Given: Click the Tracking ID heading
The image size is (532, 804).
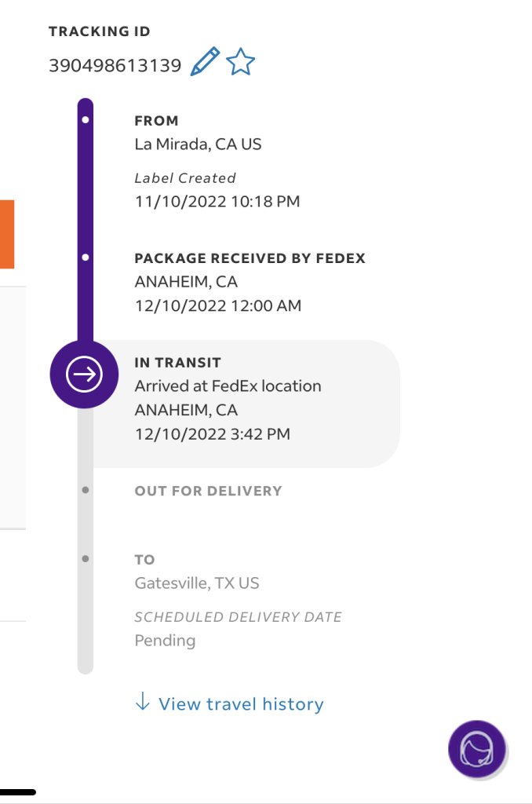Looking at the screenshot, I should coord(100,31).
